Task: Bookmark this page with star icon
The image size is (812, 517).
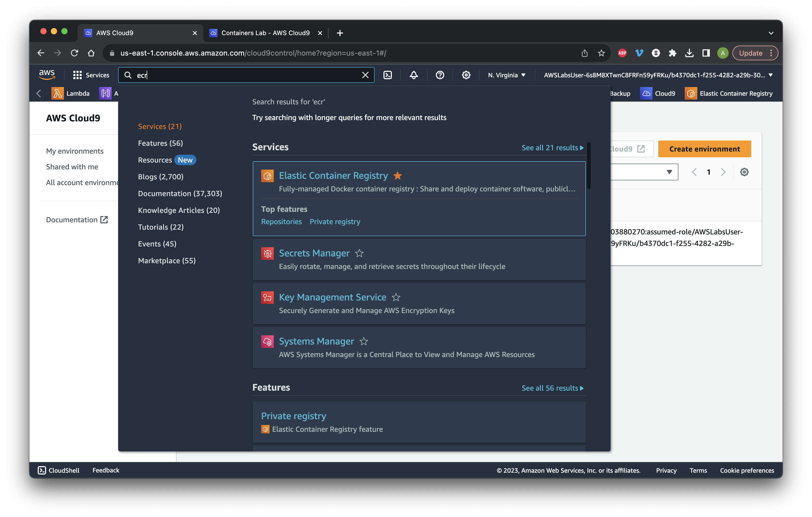Action: pyautogui.click(x=601, y=53)
